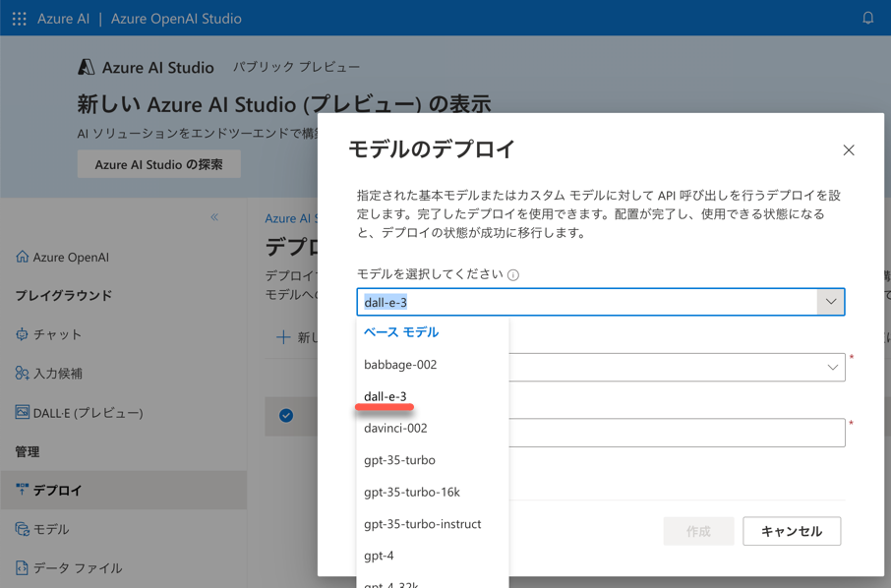Click the Azure AI breadcrumb link
891x588 pixels.
click(x=291, y=218)
